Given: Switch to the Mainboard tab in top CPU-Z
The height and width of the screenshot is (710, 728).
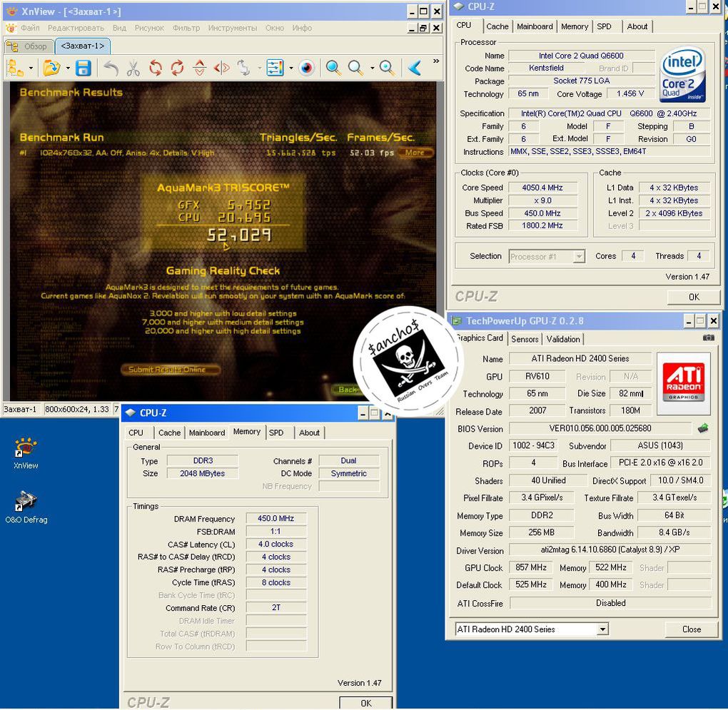Looking at the screenshot, I should point(535,26).
